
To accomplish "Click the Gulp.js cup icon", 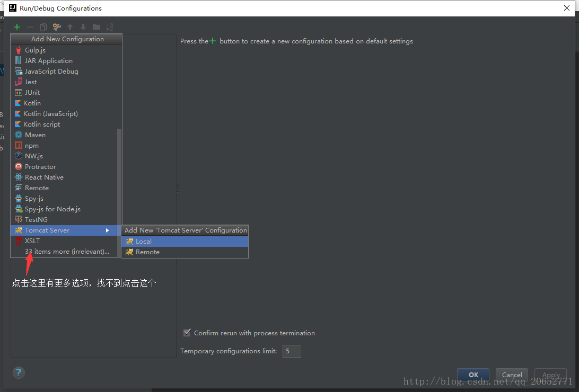I will click(19, 50).
